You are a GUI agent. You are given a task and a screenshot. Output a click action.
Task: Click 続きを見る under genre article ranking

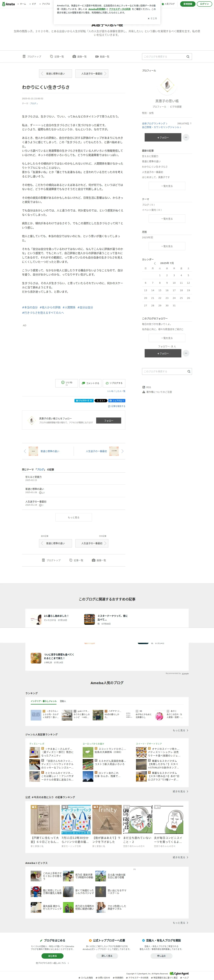coord(180,791)
